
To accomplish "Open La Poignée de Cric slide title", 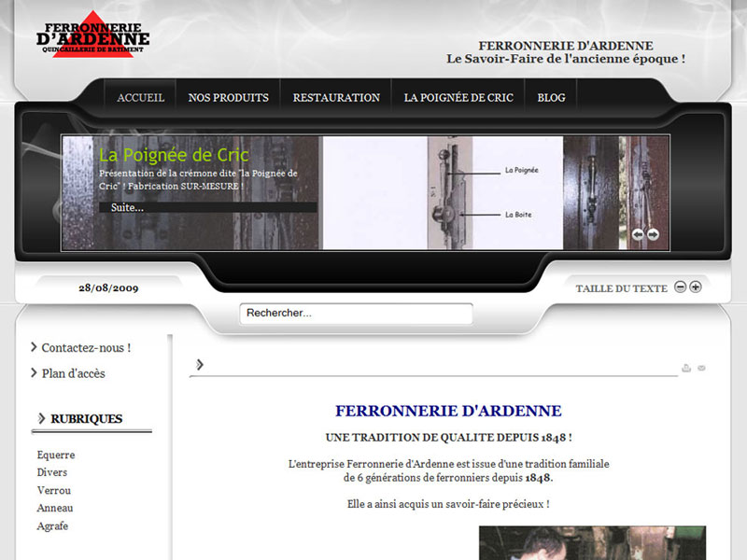I will point(174,155).
